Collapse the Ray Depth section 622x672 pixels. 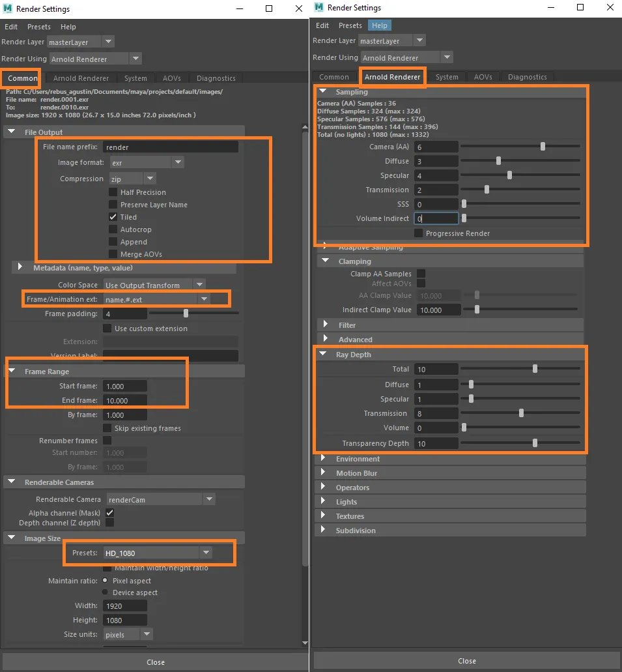click(323, 354)
